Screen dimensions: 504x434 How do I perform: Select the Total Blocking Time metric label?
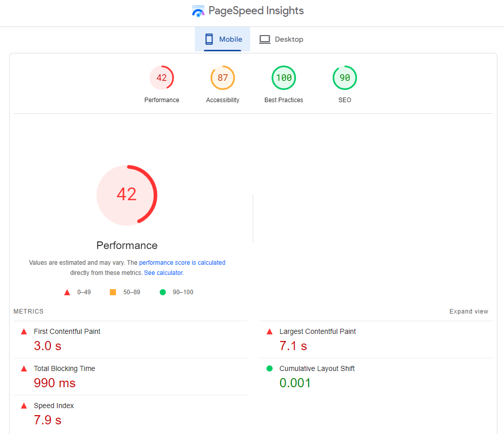tap(65, 368)
